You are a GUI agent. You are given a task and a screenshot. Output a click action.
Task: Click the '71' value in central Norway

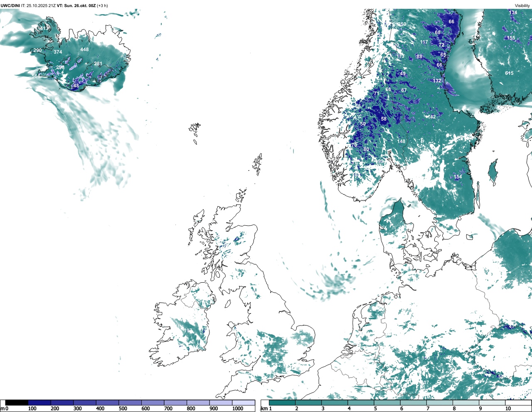[x=376, y=94]
